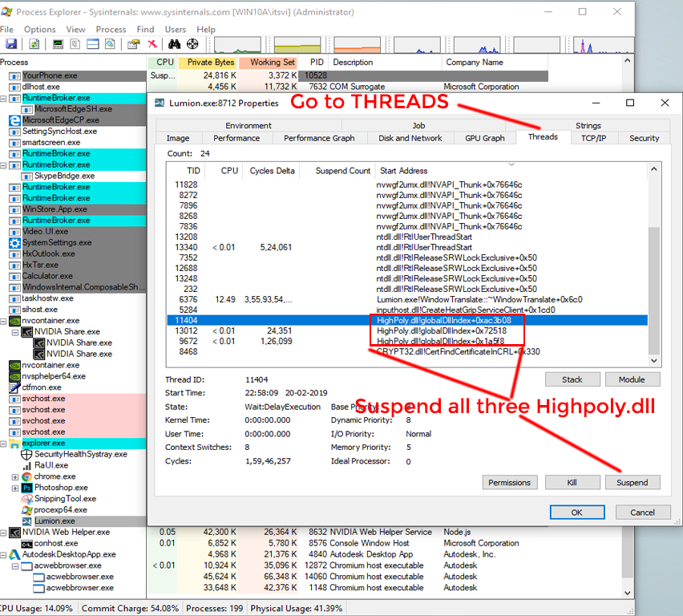This screenshot has width=683, height=616.
Task: Select SystemSettings.exe process
Action: tap(57, 242)
